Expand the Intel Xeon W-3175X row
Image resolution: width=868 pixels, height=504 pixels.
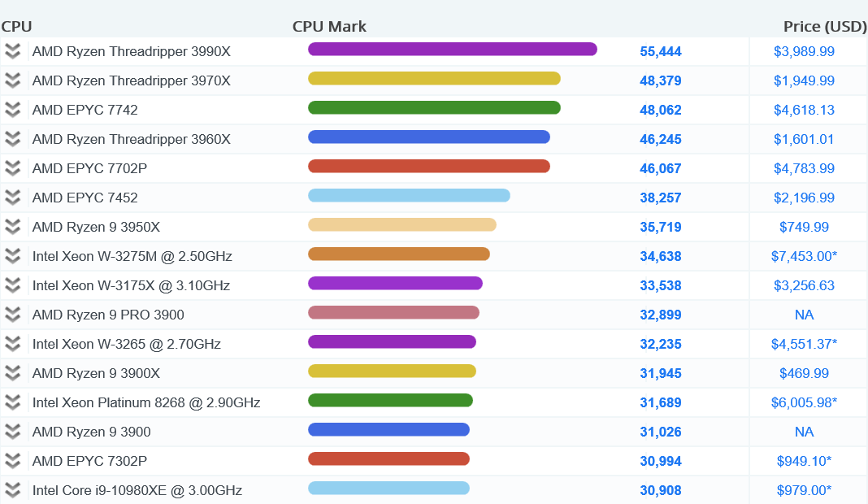12,285
